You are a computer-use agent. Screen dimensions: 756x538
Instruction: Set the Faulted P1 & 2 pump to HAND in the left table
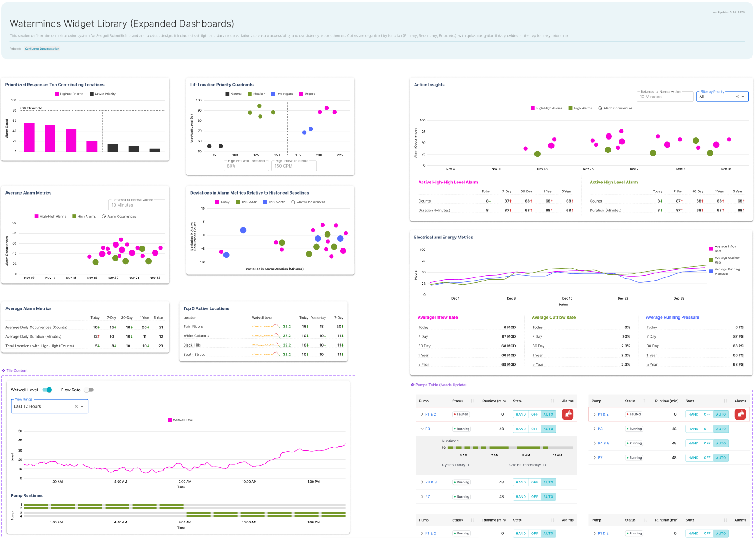(521, 414)
